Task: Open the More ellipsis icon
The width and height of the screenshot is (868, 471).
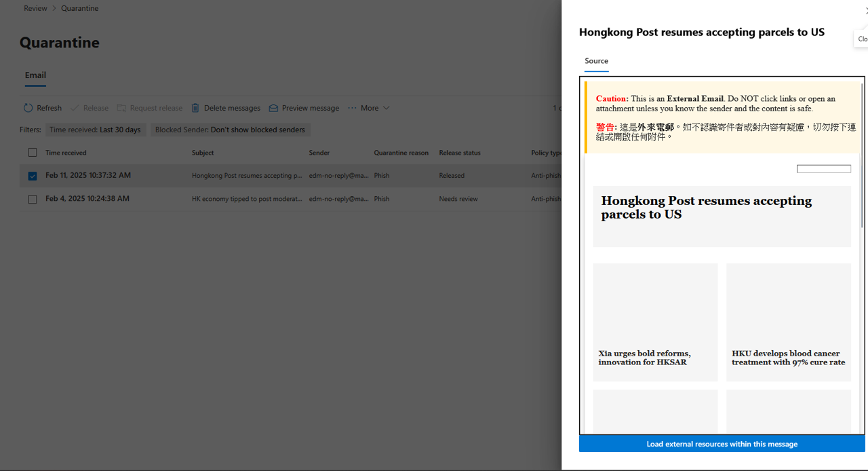Action: coord(352,108)
